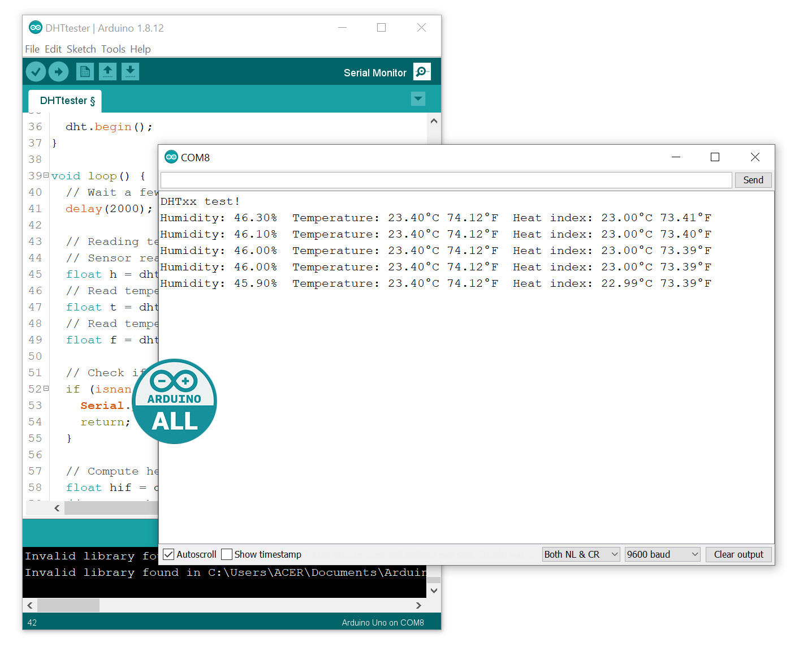Click the Upload arrow icon
This screenshot has width=812, height=655.
pyautogui.click(x=58, y=72)
